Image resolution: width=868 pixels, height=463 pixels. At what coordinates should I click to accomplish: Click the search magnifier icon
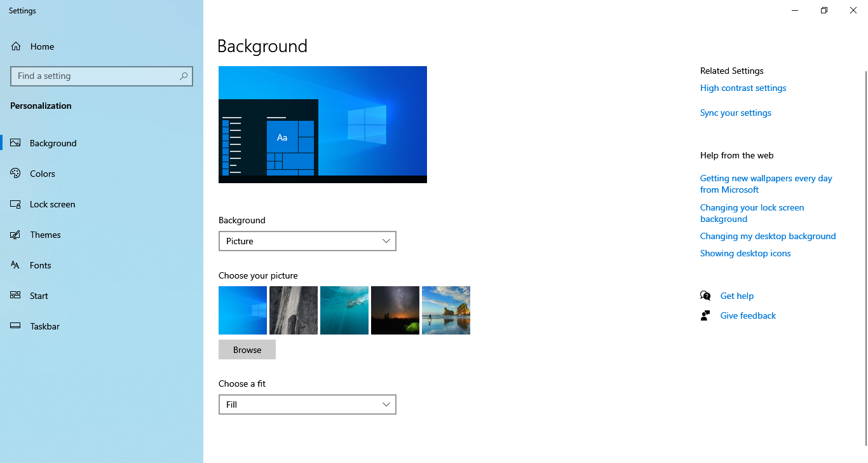tap(184, 76)
